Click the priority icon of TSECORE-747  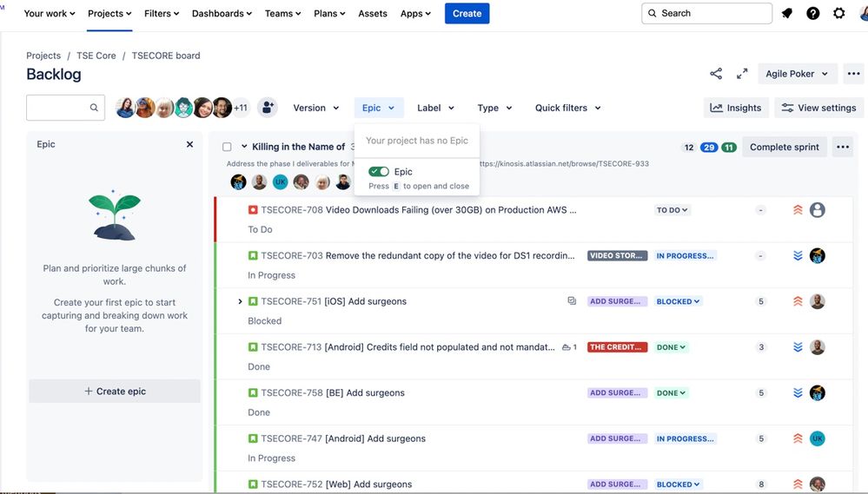798,438
